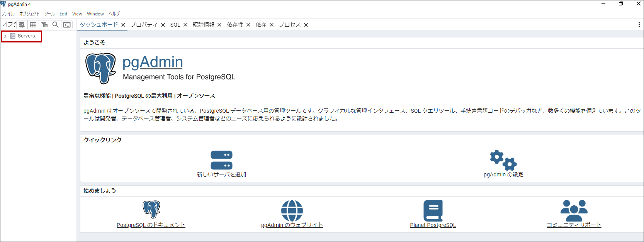This screenshot has height=242, width=644.
Task: Click the PostgreSQL documentation elephant icon
Action: coord(151,210)
